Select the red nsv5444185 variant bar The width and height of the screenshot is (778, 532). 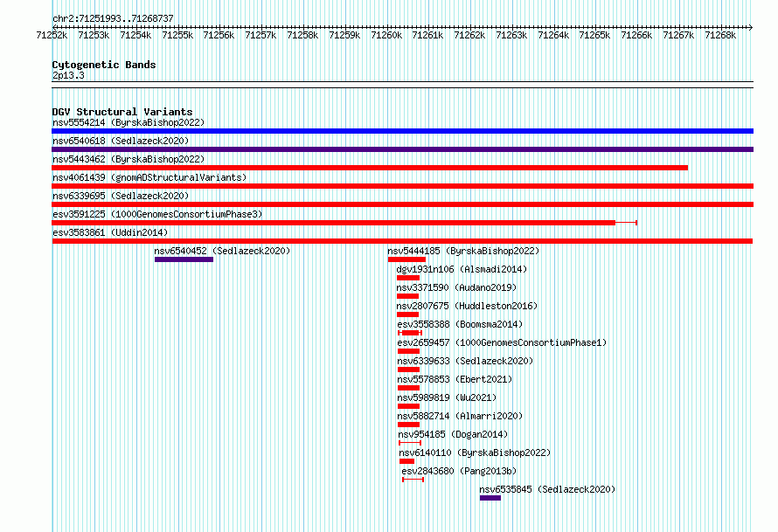point(406,259)
